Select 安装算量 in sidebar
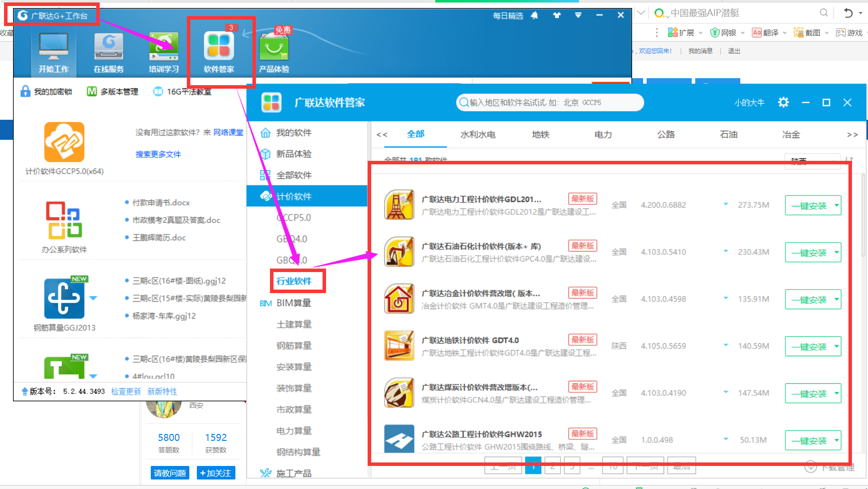This screenshot has width=868, height=489. coord(294,367)
